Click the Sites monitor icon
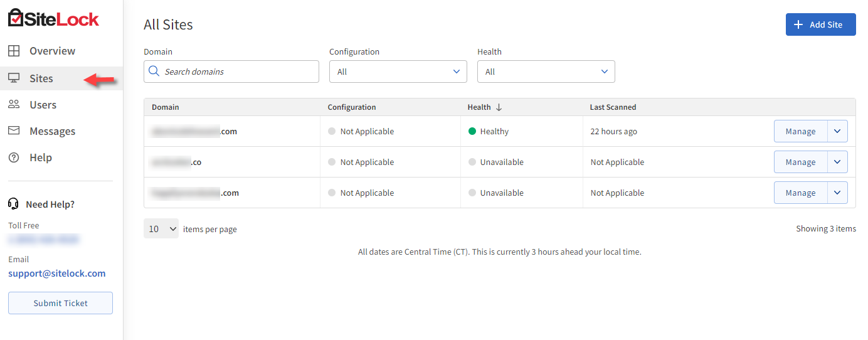This screenshot has width=868, height=340. [14, 78]
